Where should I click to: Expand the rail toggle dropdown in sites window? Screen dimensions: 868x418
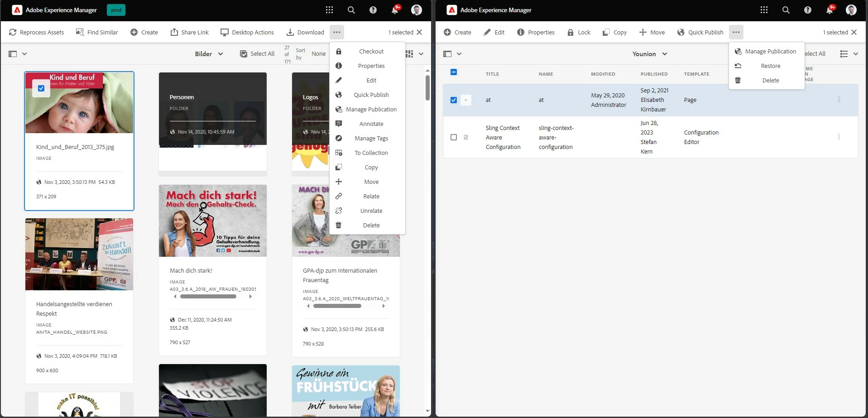click(x=452, y=54)
